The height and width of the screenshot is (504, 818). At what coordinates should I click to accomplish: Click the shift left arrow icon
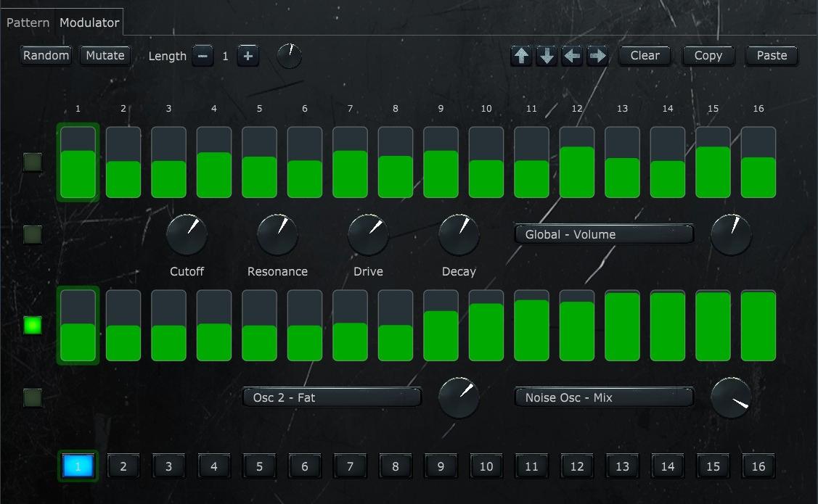point(572,56)
